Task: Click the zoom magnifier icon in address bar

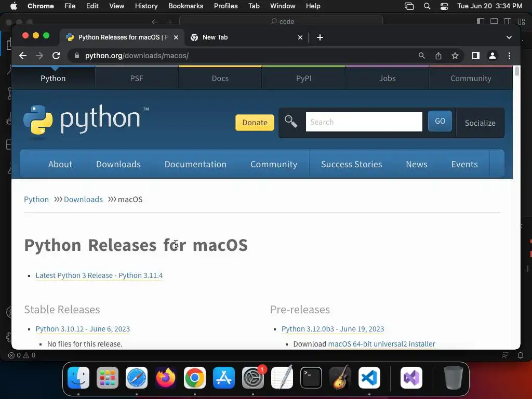Action: pos(422,56)
